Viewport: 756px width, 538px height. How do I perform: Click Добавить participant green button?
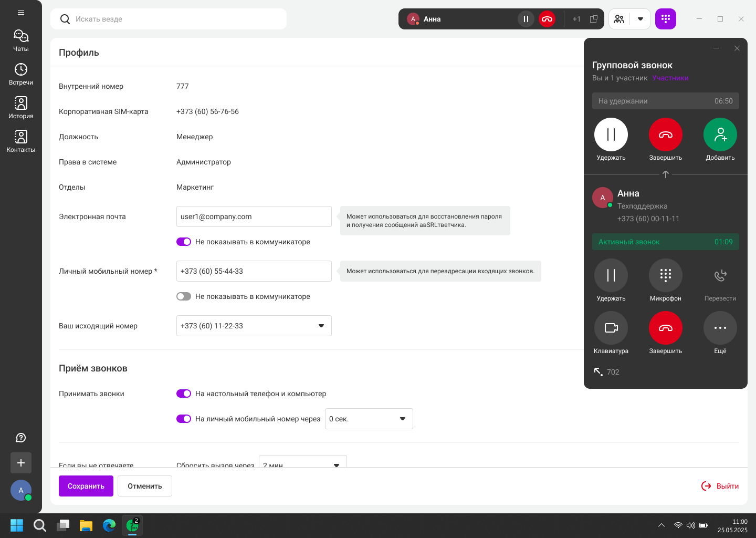tap(720, 135)
